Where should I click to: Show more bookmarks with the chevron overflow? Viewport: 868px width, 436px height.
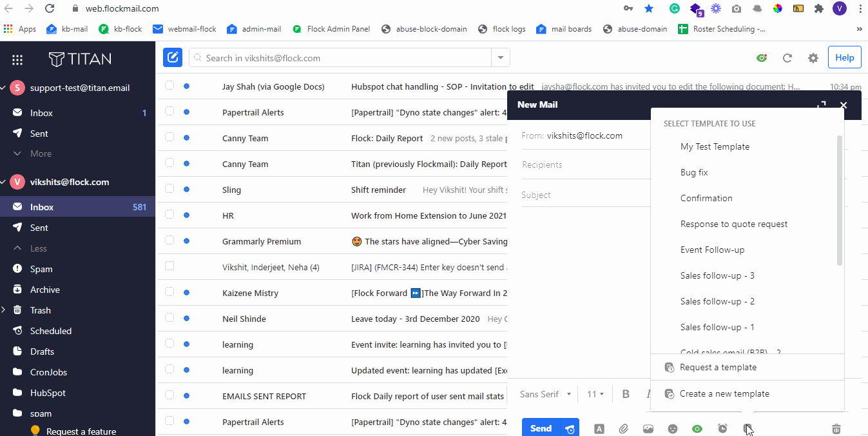point(859,29)
